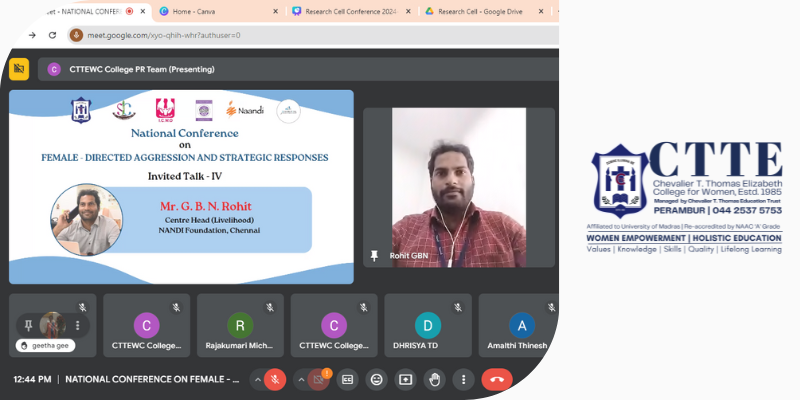The image size is (800, 400).
Task: Click muted mic icon on DHRISYA TD tile
Action: 458,307
